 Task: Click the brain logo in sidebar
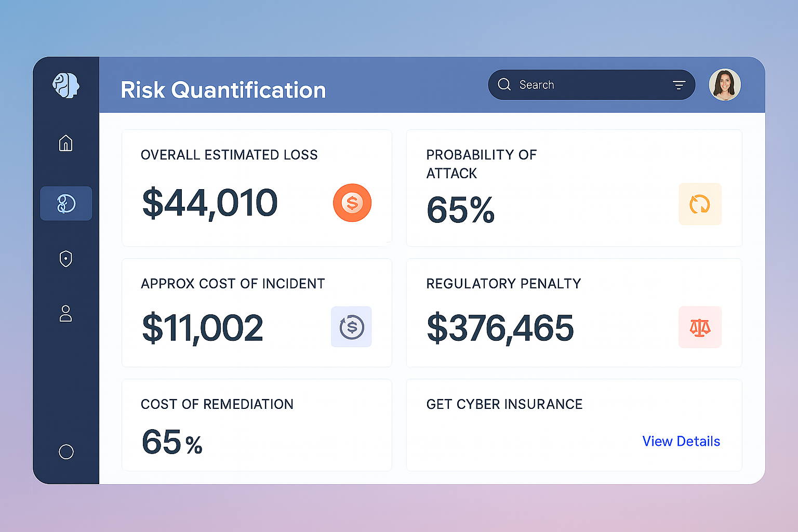66,85
